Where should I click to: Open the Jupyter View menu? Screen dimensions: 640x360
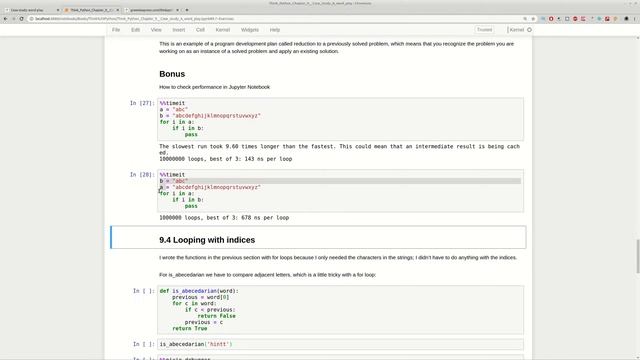click(156, 30)
